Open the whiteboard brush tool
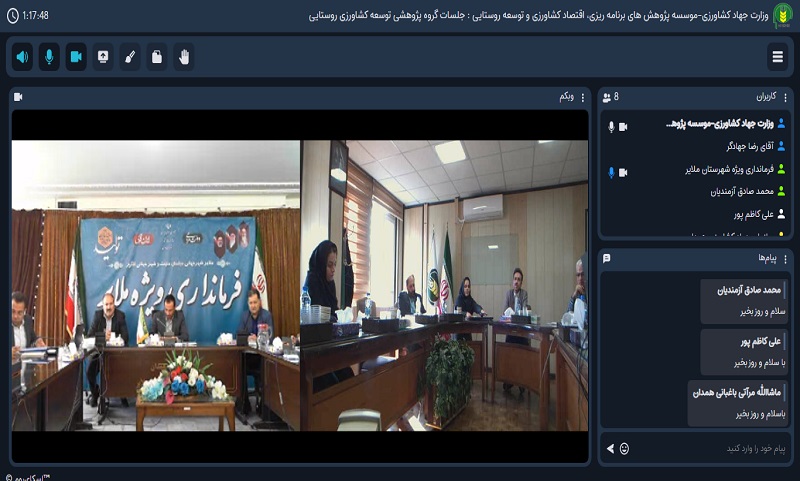Screen dimensions: 800x481 tap(130, 57)
